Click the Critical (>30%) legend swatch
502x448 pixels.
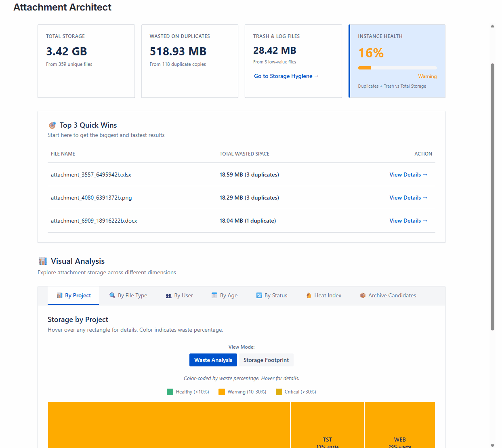pyautogui.click(x=279, y=391)
